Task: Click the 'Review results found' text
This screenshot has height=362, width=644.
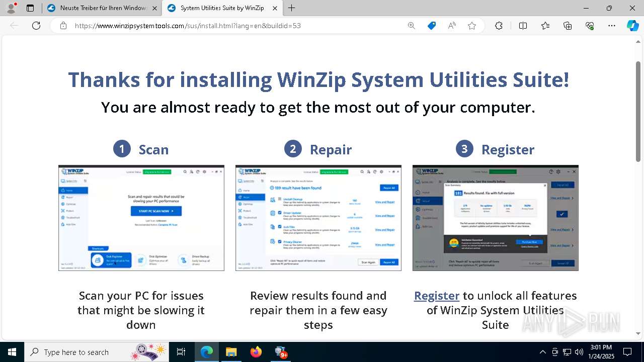Action: 318,310
